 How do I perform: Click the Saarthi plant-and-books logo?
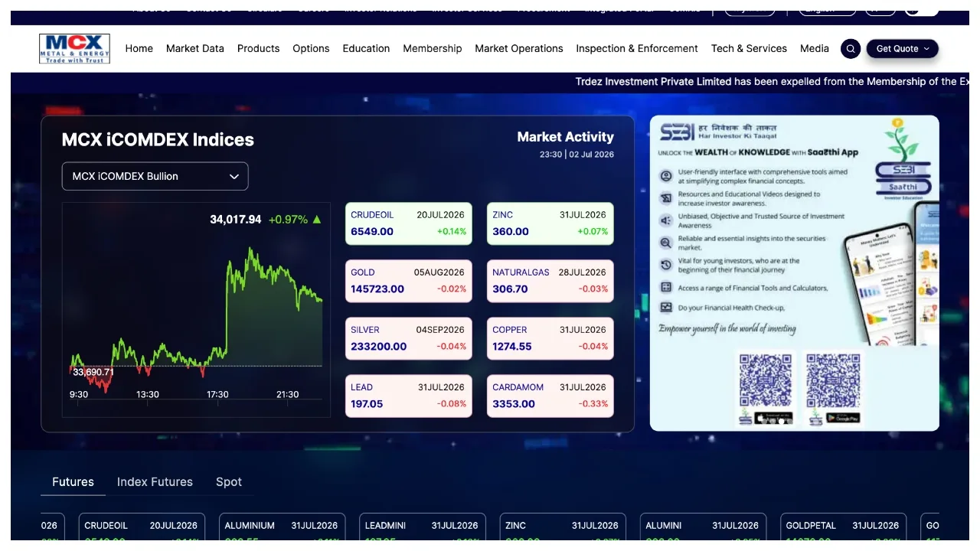click(x=903, y=158)
